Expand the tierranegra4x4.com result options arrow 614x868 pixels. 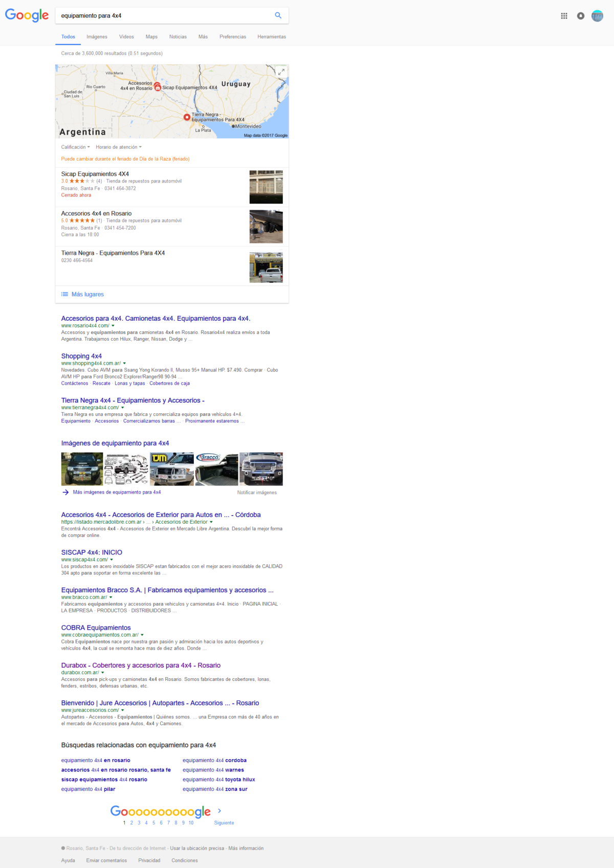pyautogui.click(x=123, y=408)
